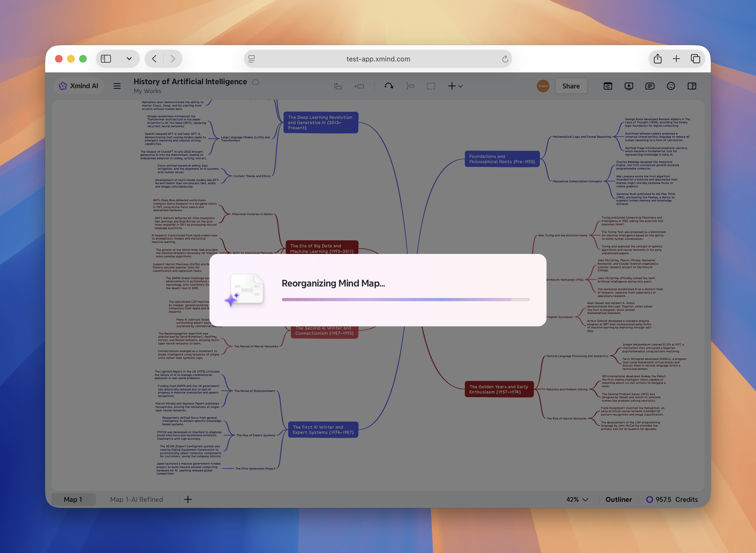Select Foundations and Philosophical Roots topic

[x=502, y=159]
